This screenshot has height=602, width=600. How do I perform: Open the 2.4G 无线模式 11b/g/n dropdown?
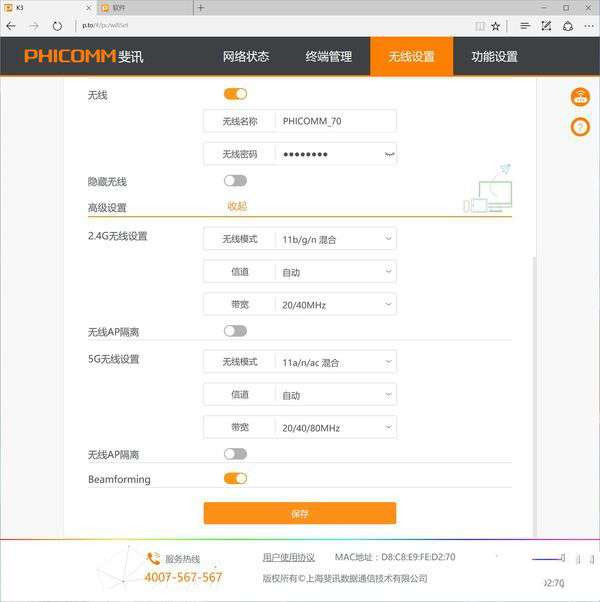pyautogui.click(x=335, y=239)
